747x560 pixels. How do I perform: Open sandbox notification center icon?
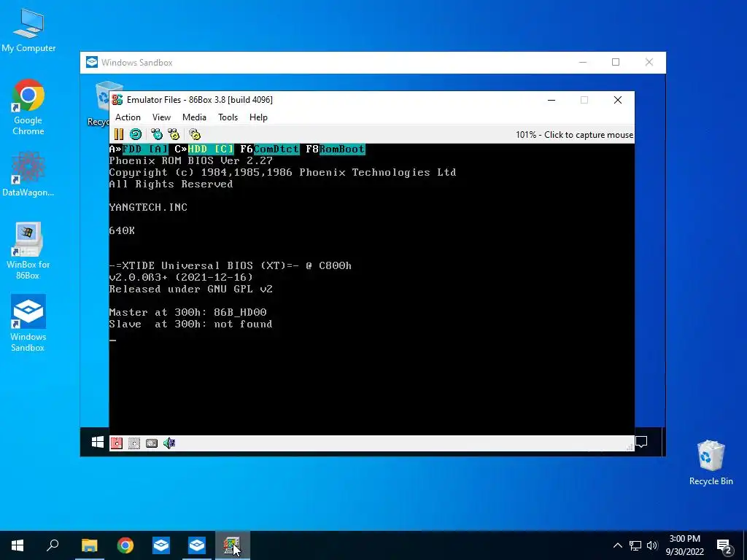pyautogui.click(x=641, y=443)
